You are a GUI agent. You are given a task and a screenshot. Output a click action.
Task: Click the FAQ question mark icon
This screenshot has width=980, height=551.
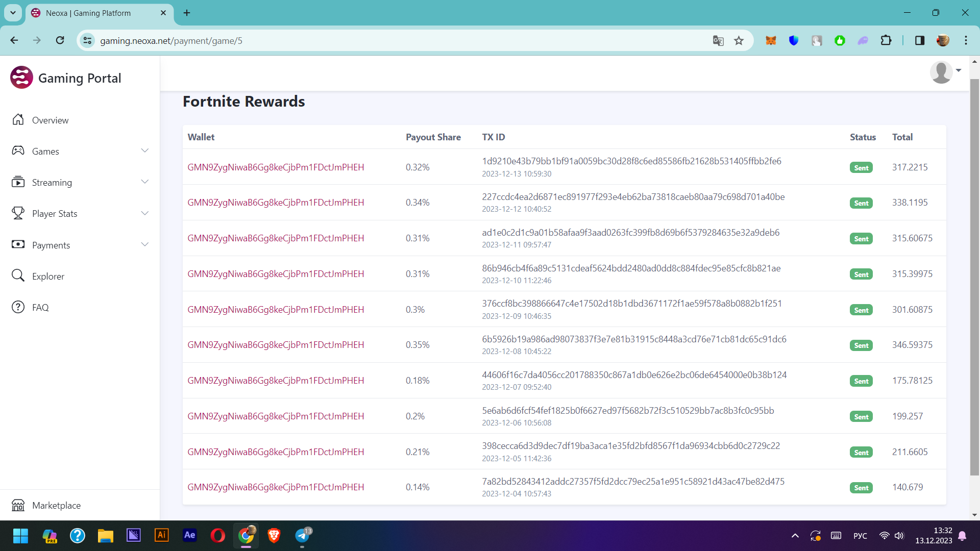18,307
